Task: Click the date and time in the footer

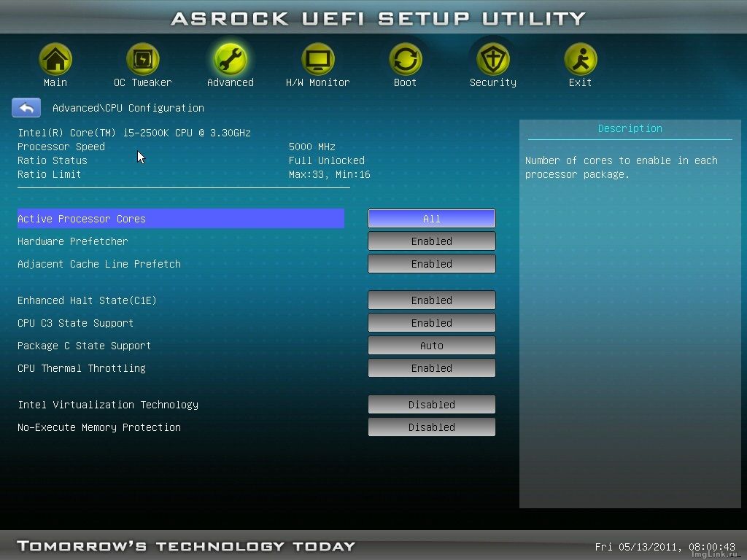Action: (665, 547)
